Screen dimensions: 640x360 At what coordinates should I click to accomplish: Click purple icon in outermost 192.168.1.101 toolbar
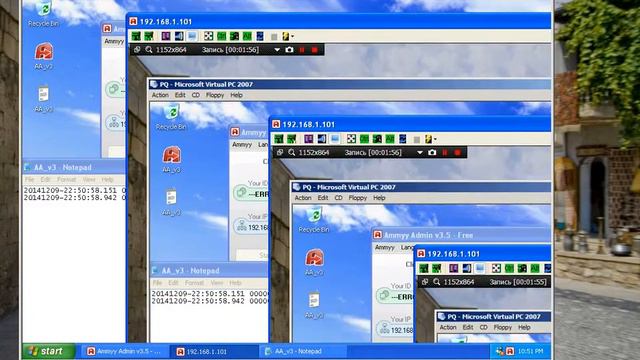[166, 36]
